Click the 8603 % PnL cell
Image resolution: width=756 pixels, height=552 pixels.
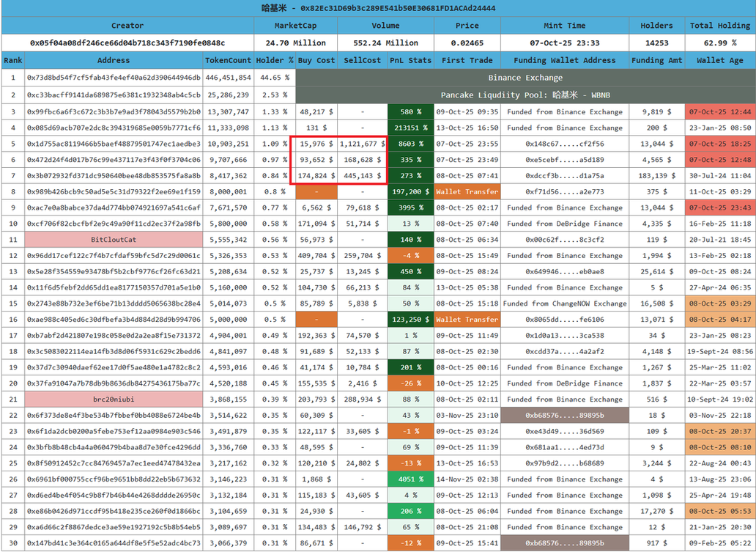[409, 144]
